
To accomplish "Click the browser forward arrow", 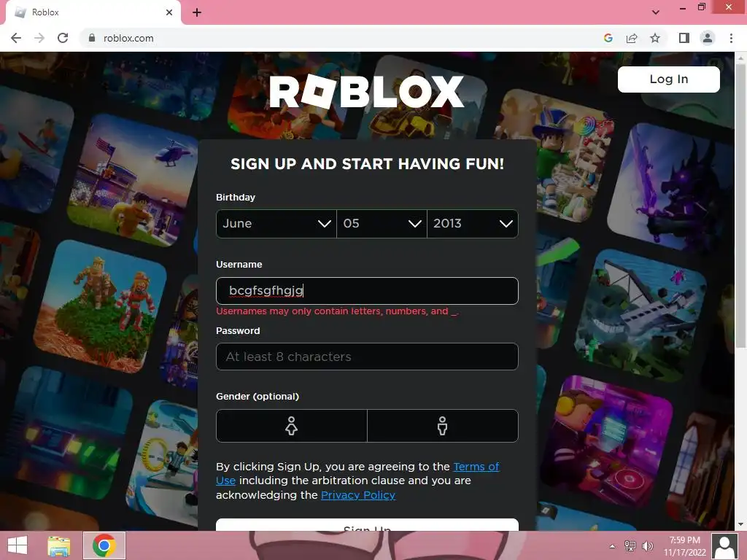I will [x=39, y=38].
